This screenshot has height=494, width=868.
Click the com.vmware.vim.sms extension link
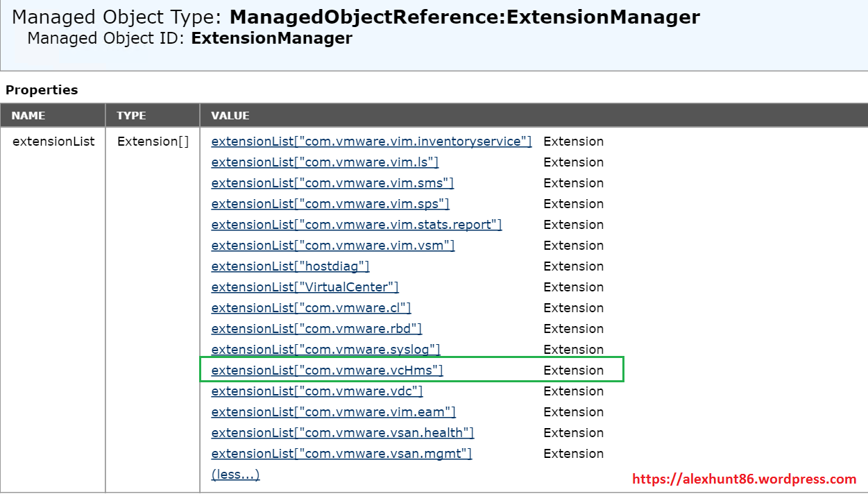[x=332, y=183]
